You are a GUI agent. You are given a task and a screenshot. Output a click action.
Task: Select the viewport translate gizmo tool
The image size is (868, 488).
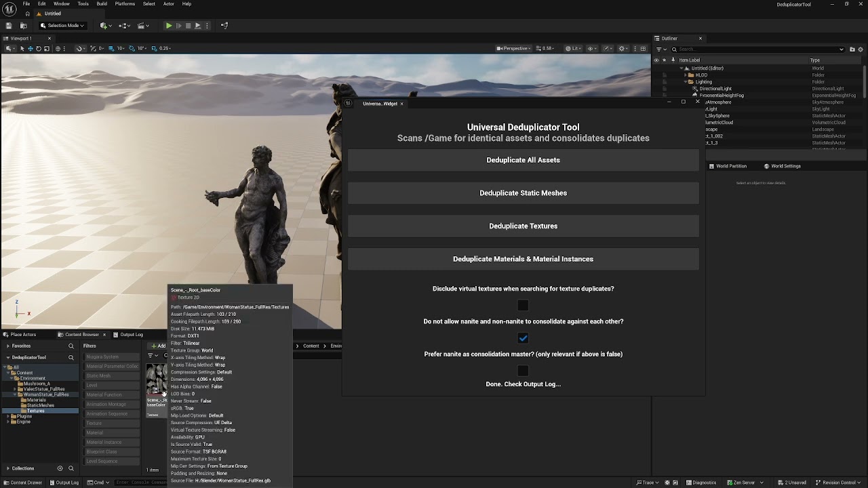click(31, 49)
